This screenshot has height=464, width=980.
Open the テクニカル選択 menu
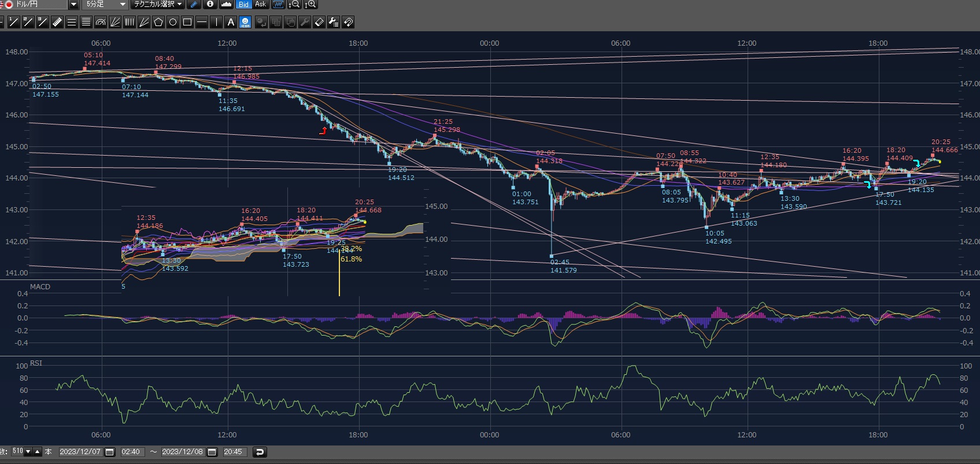pyautogui.click(x=157, y=5)
